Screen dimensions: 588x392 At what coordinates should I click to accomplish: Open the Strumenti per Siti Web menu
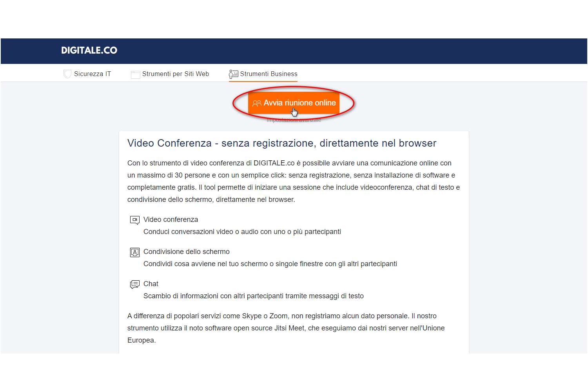(x=170, y=74)
